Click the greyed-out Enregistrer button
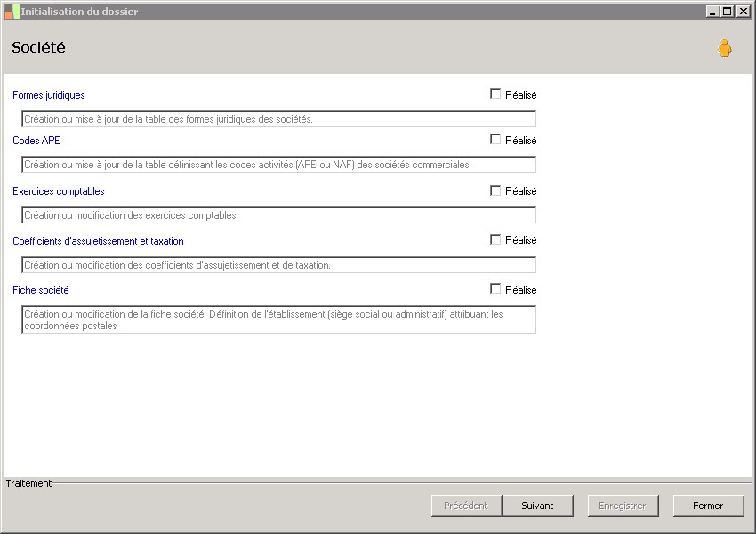 click(623, 506)
